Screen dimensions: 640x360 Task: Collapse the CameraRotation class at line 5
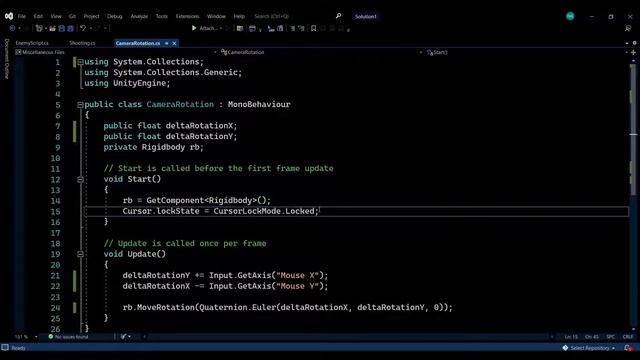pos(80,105)
